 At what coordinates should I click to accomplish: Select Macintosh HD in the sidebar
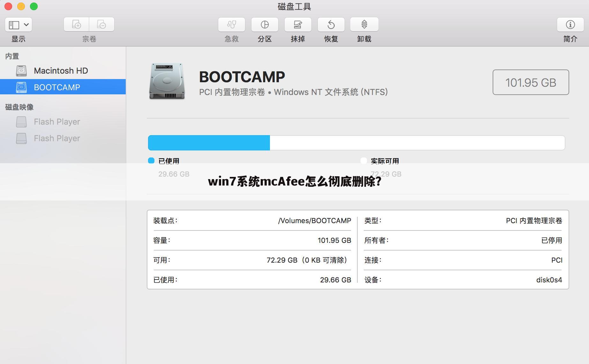61,70
